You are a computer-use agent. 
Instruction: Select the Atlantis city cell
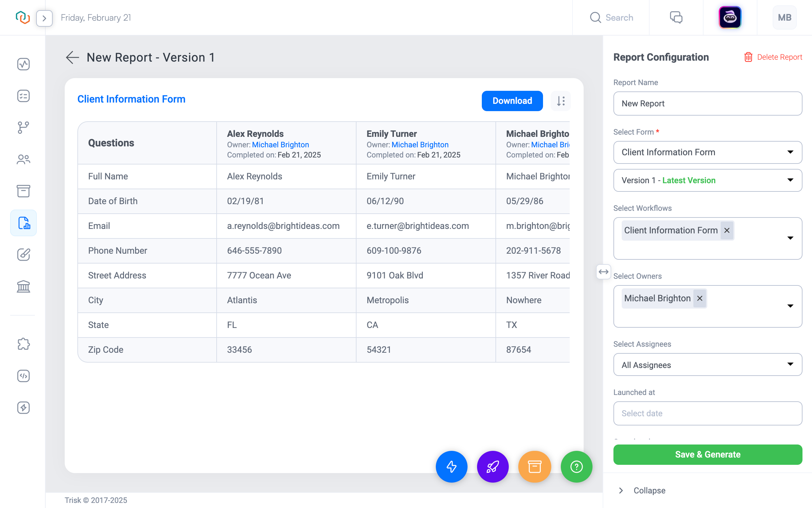286,300
